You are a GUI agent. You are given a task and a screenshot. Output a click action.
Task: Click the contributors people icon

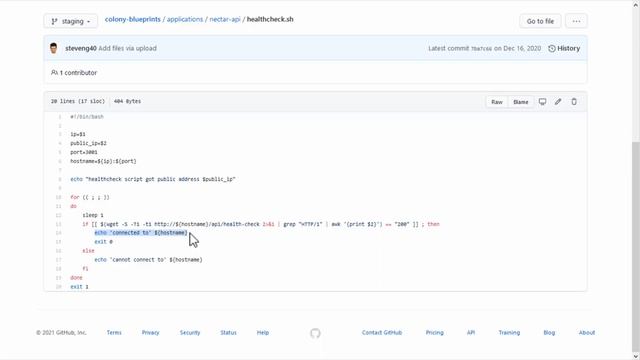coord(54,73)
